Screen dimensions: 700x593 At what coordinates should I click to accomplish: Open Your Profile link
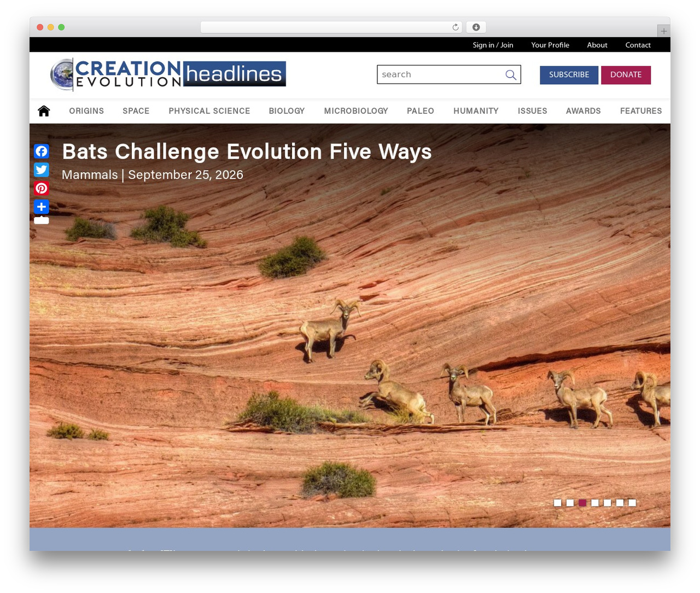[x=550, y=45]
